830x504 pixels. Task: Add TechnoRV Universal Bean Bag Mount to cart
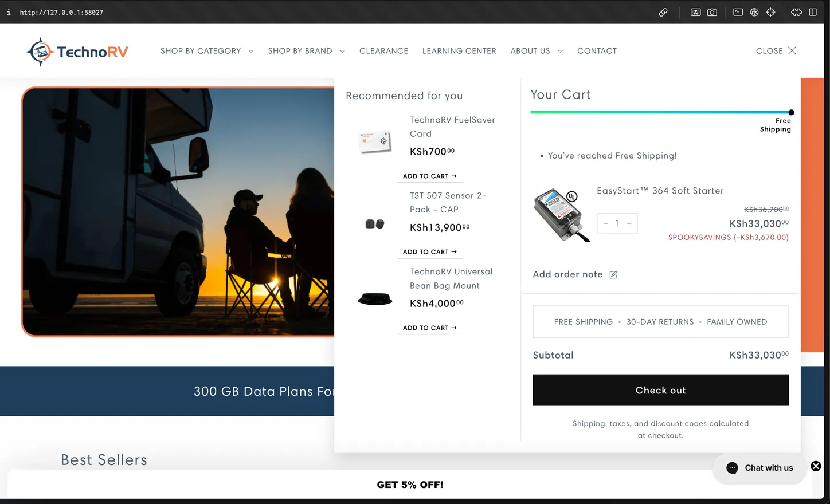pyautogui.click(x=430, y=328)
